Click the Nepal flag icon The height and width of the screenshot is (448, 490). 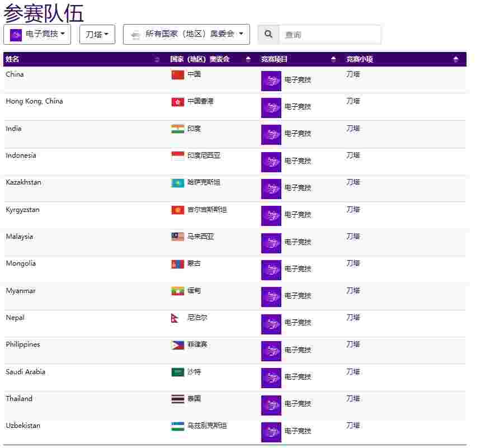175,318
